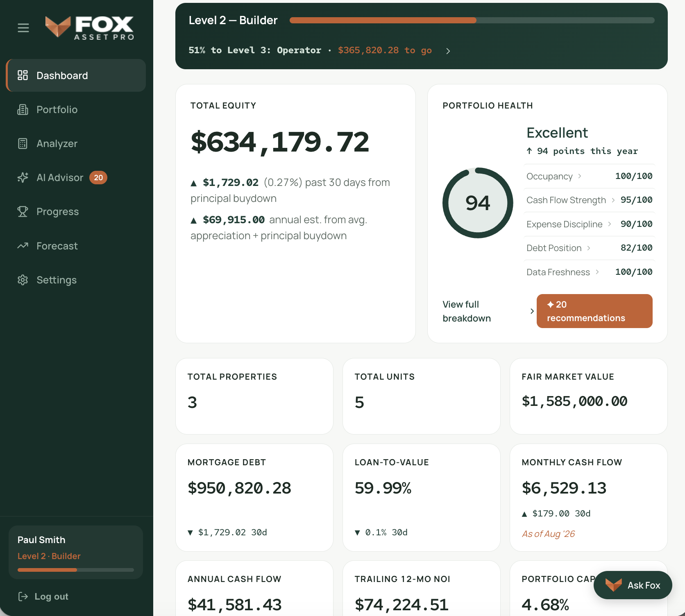685x616 pixels.
Task: Expand the Data Freshness chevron
Action: point(597,272)
